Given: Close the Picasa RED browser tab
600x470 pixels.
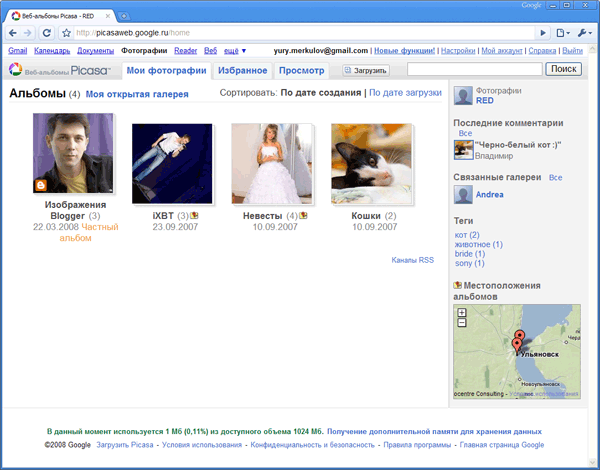Looking at the screenshot, I should pos(108,16).
